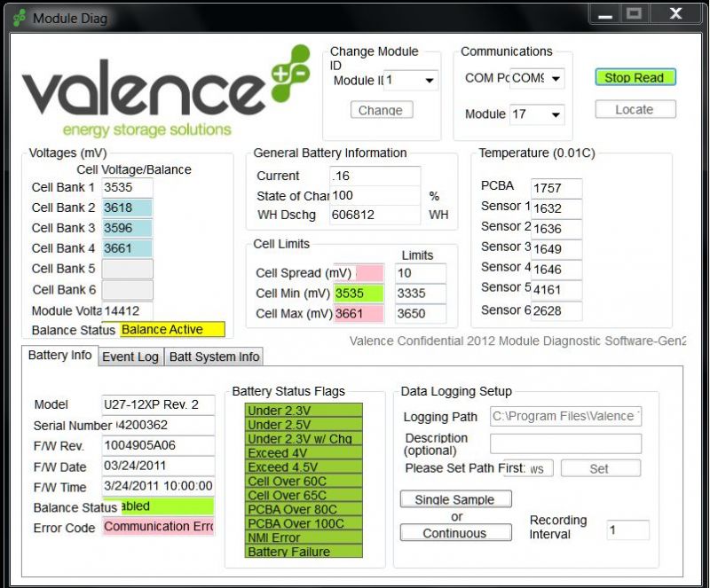Start Continuous data logging
The height and width of the screenshot is (588, 710).
[x=455, y=533]
